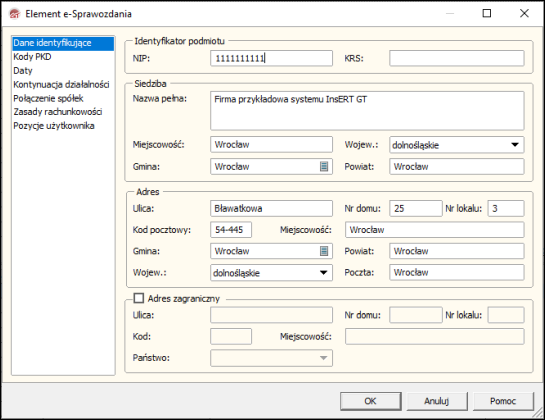Enable the Adres zagraniczny checkbox

[x=139, y=298]
